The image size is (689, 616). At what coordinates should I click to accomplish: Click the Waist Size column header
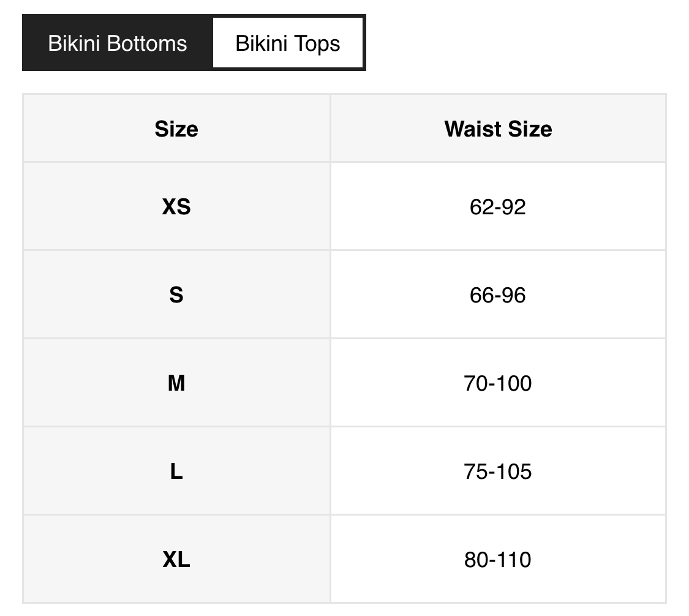pos(498,129)
